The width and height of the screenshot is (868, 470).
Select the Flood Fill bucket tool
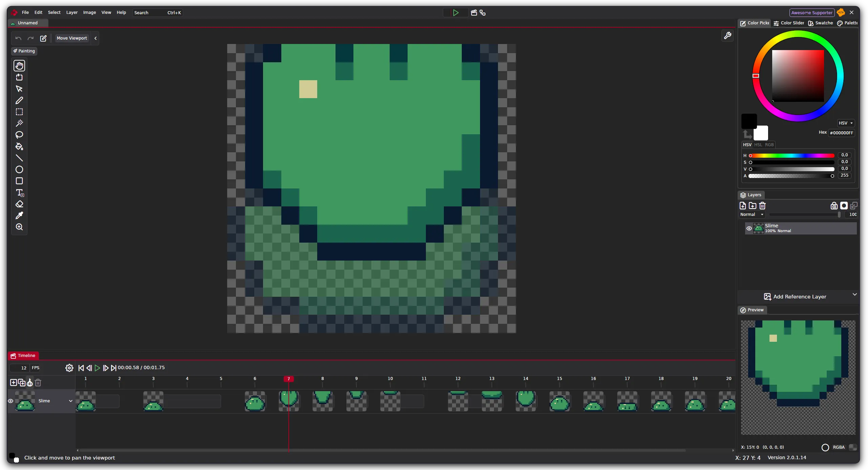[19, 147]
